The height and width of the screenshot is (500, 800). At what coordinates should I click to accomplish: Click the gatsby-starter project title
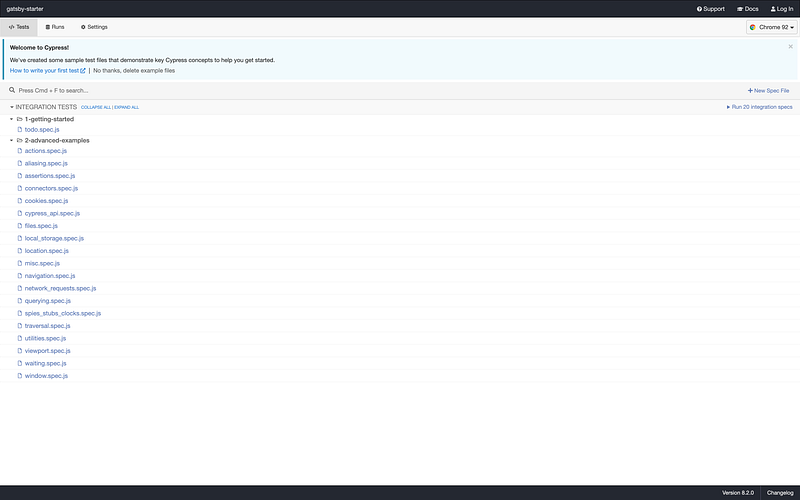[x=25, y=9]
